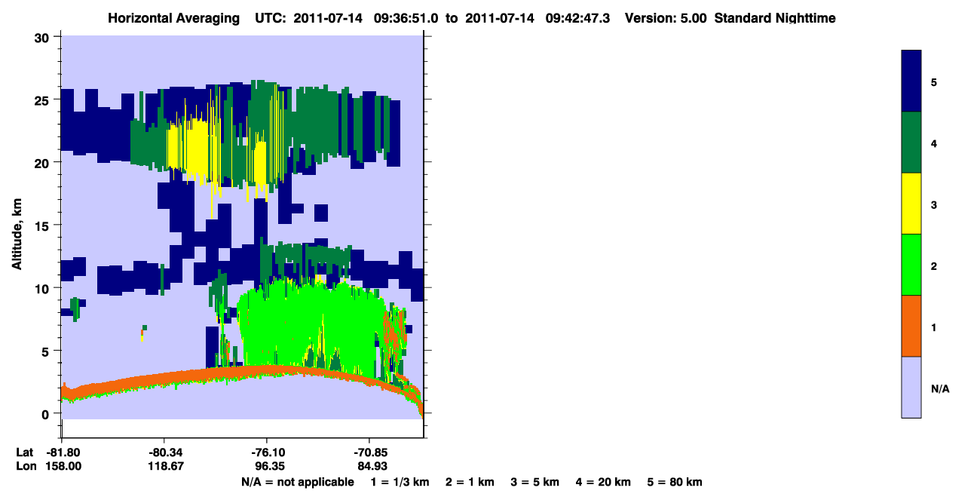This screenshot has height=503, width=980.
Task: Click the orange level 1 legend swatch
Action: [x=911, y=326]
